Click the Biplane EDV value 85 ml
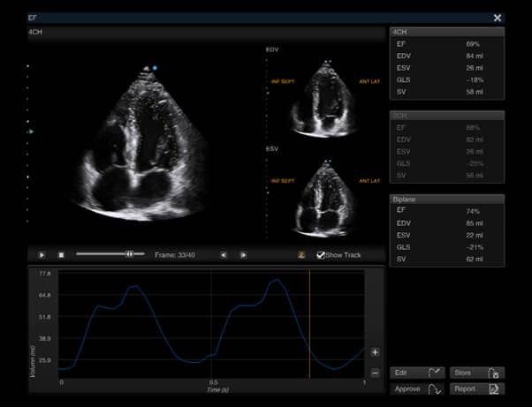Screen dimensions: 532x407 (475, 223)
